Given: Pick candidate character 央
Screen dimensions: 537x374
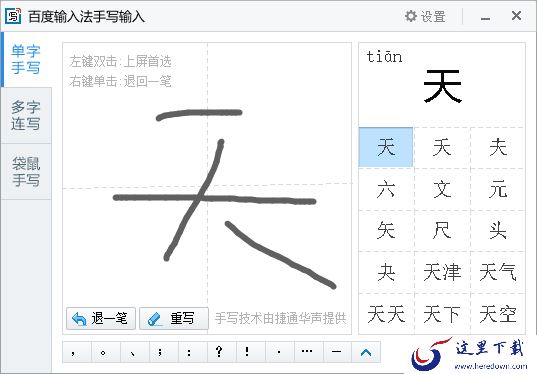Looking at the screenshot, I should [x=386, y=272].
